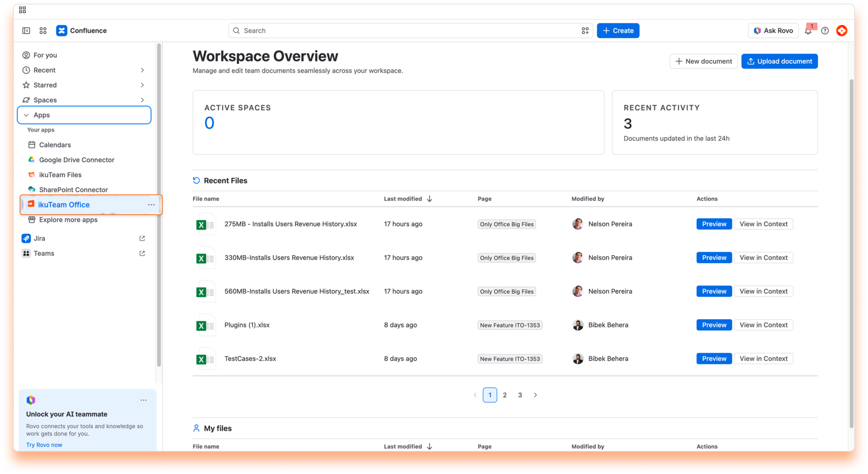This screenshot has width=868, height=474.
Task: Open the user profile avatar
Action: pos(842,30)
